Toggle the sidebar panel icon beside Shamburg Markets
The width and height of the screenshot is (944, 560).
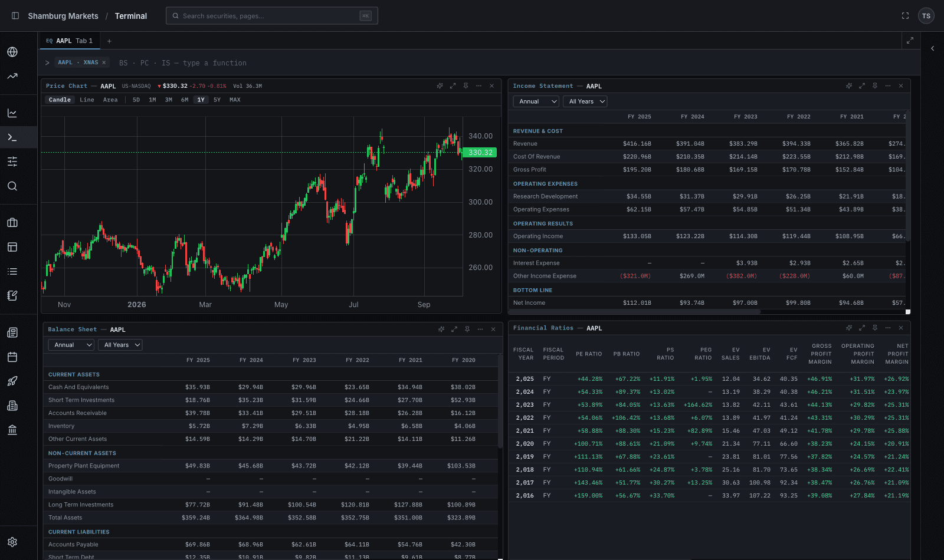point(15,16)
